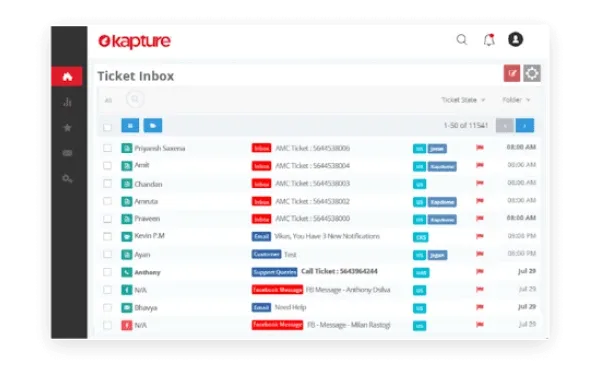The width and height of the screenshot is (600, 375).
Task: Click the flag on Bhavya's ticket
Action: [479, 307]
